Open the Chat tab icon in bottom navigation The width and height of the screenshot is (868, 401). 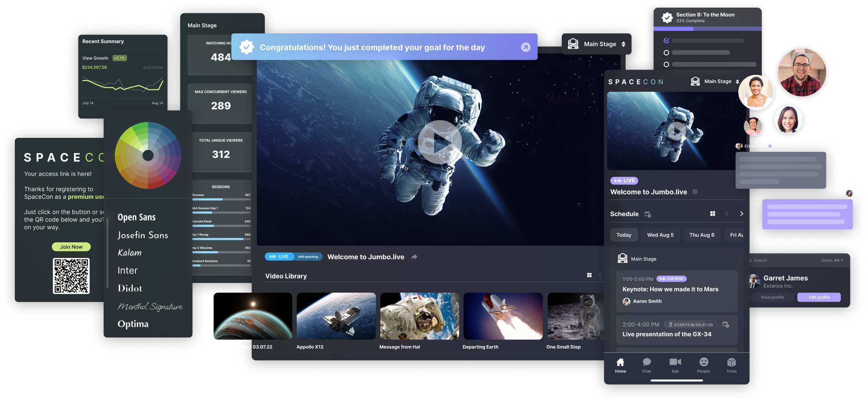pos(647,362)
